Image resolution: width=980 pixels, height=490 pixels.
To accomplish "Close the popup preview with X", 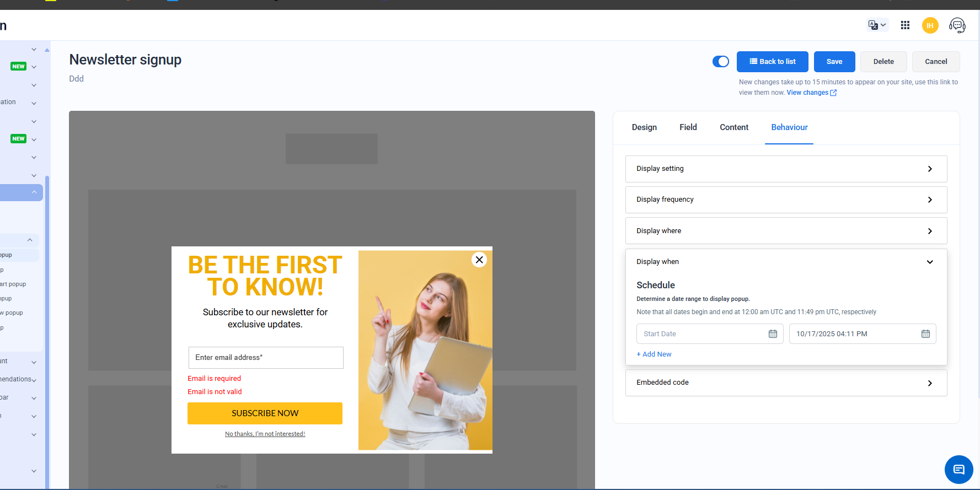I will pyautogui.click(x=479, y=260).
